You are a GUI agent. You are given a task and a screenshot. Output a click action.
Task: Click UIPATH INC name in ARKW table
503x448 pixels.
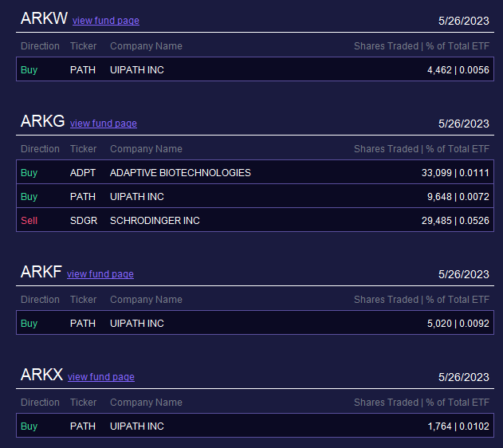coord(137,70)
